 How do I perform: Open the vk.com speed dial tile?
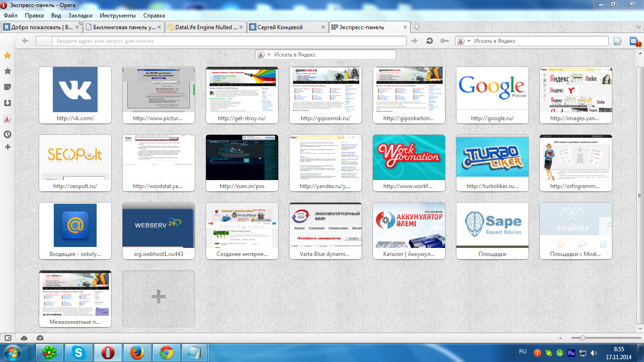[75, 95]
